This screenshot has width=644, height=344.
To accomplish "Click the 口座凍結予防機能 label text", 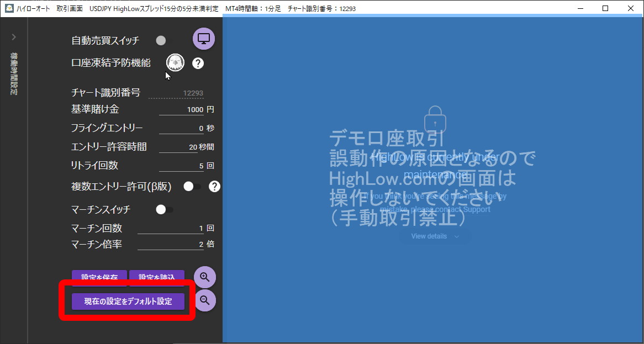I will click(x=111, y=63).
